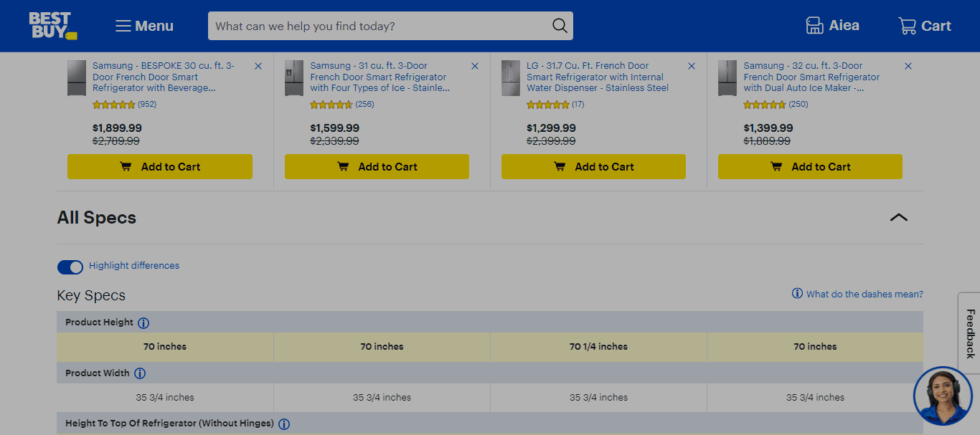Add the $1,899.99 Samsung BESPOKE to cart
The image size is (980, 435).
[x=160, y=166]
